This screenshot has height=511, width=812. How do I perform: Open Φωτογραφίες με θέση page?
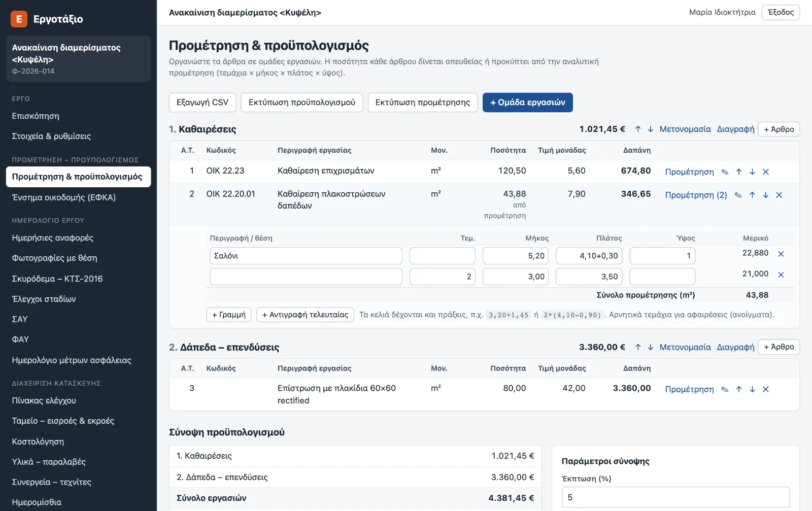click(x=78, y=258)
